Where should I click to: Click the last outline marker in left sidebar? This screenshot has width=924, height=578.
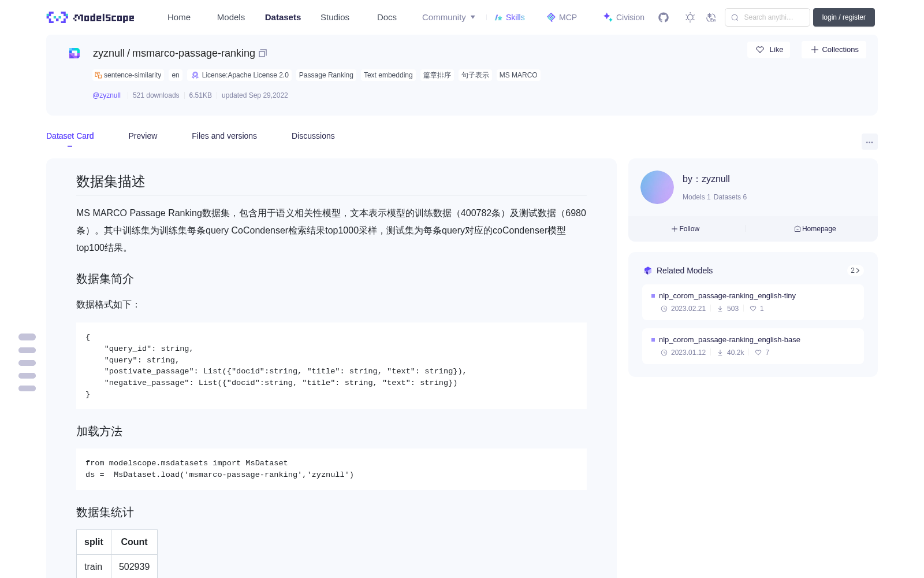click(27, 388)
